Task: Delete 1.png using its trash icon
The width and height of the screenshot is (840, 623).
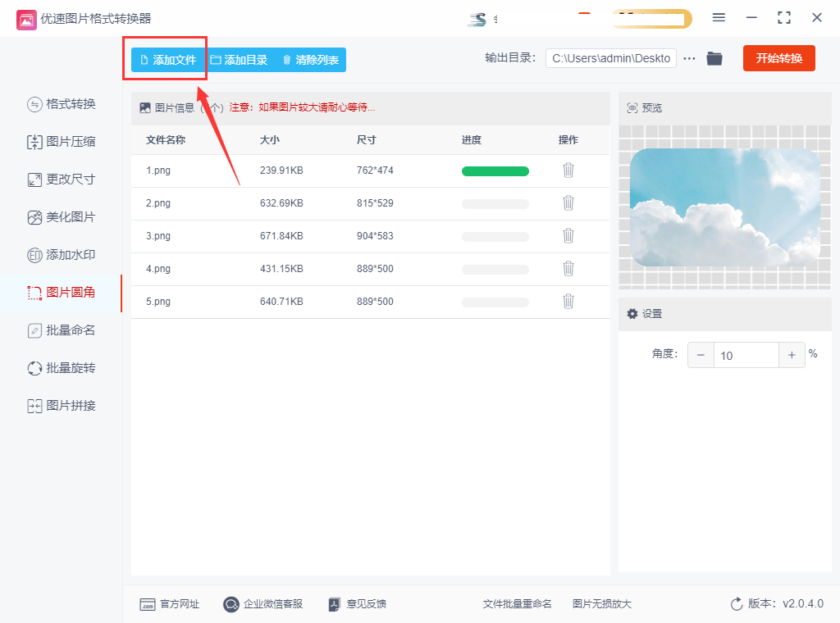Action: click(568, 171)
